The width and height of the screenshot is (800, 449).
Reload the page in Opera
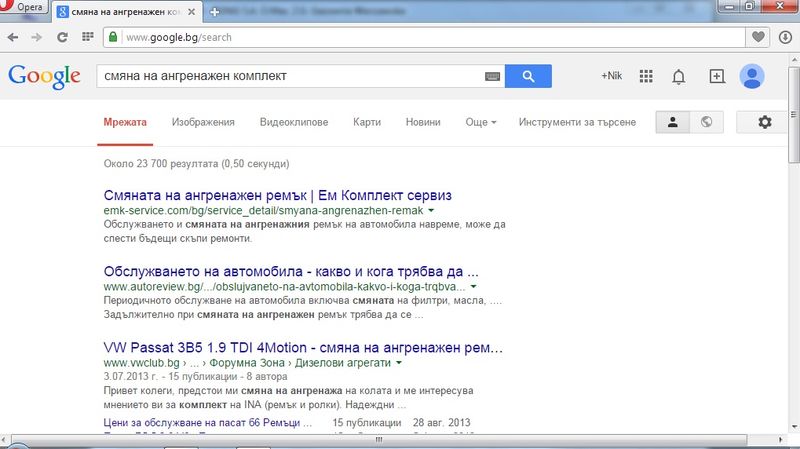click(62, 37)
